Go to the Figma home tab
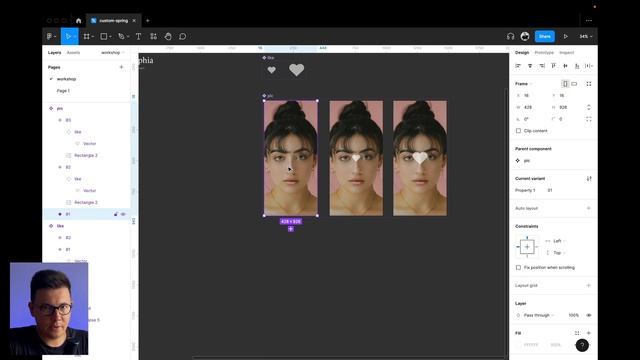This screenshot has width=640, height=360. 78,20
